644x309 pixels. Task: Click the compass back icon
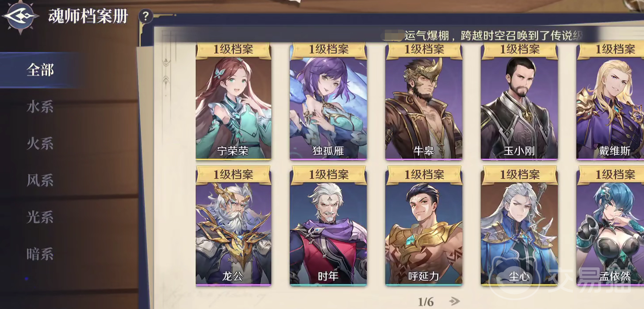click(20, 17)
